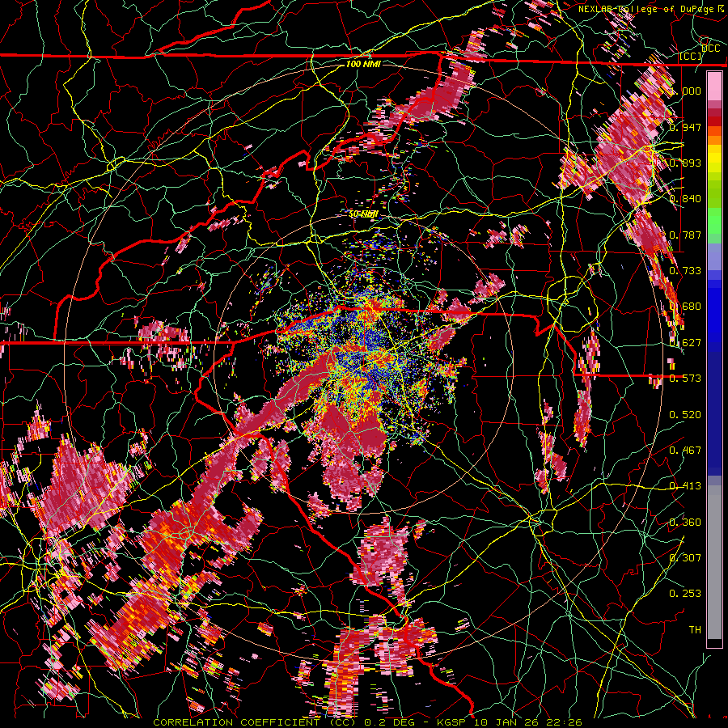Select the 0.573 scale value

pyautogui.click(x=686, y=379)
